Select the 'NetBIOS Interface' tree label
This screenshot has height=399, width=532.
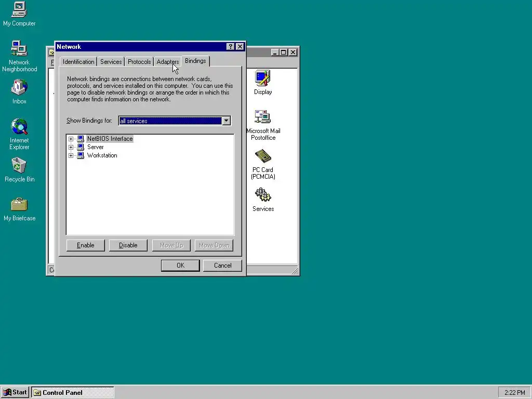click(110, 139)
